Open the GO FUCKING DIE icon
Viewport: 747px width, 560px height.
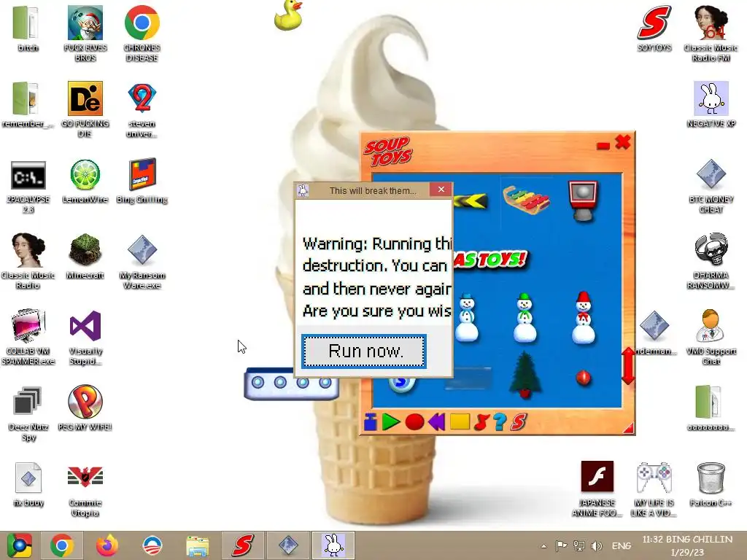[85, 98]
